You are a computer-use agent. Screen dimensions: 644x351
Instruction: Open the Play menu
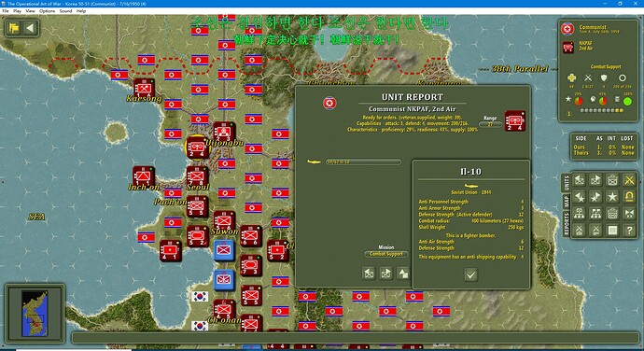pos(17,11)
